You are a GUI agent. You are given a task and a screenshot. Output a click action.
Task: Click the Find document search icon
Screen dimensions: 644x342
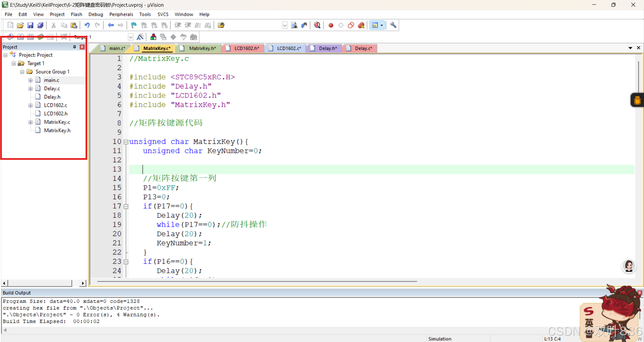tap(294, 25)
